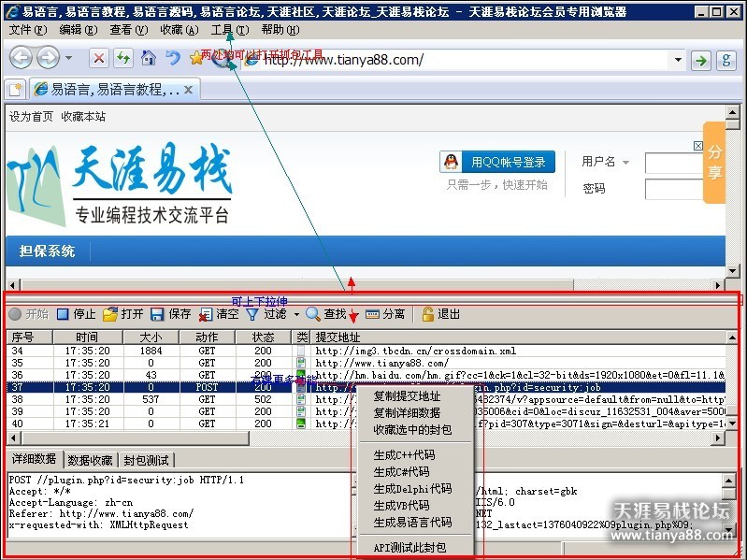Open the packet capture tool magnifier icon
The image size is (747, 560).
click(221, 59)
